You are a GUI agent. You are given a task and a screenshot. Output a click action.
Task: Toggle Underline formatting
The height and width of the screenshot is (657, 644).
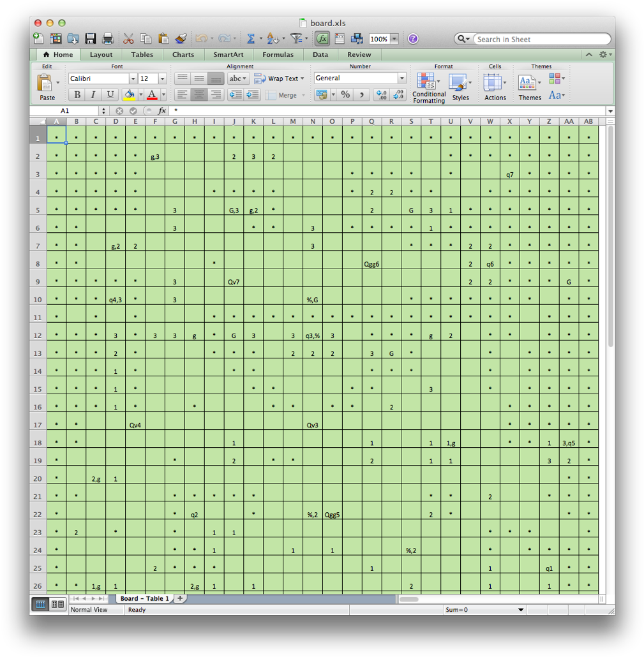pos(110,94)
